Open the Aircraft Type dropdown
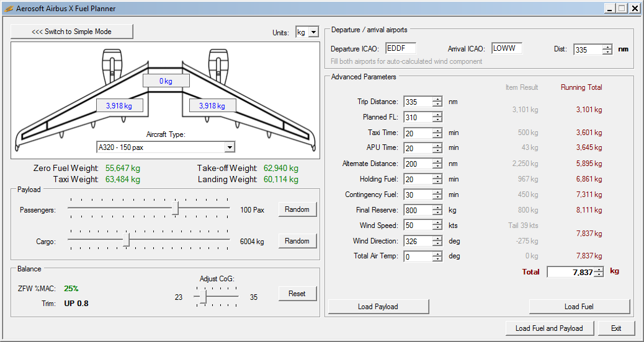Viewport: 644px width, 342px height. (230, 147)
